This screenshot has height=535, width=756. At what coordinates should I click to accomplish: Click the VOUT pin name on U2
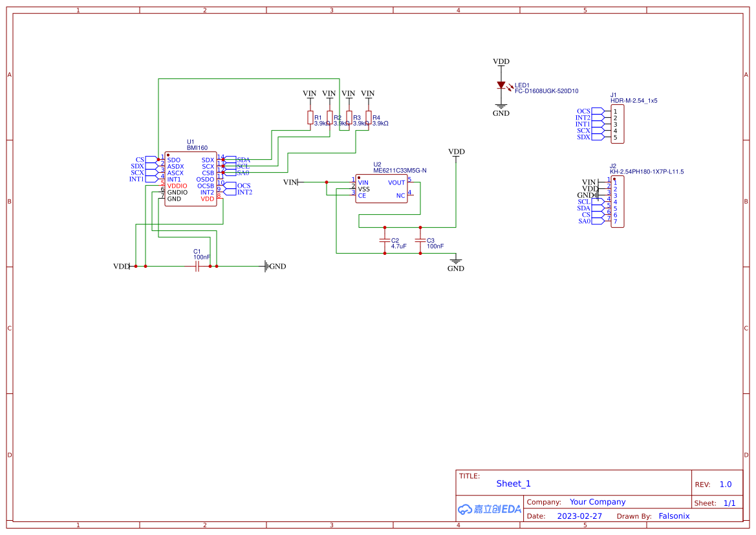coord(396,183)
